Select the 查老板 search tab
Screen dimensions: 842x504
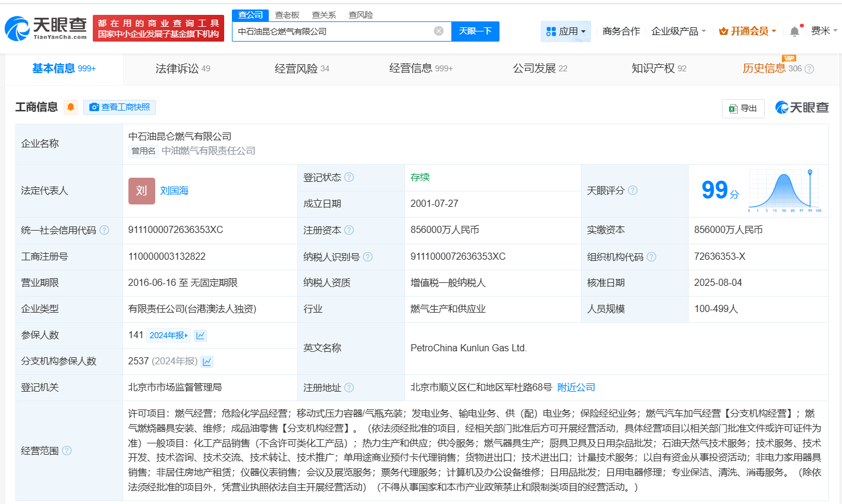point(287,15)
